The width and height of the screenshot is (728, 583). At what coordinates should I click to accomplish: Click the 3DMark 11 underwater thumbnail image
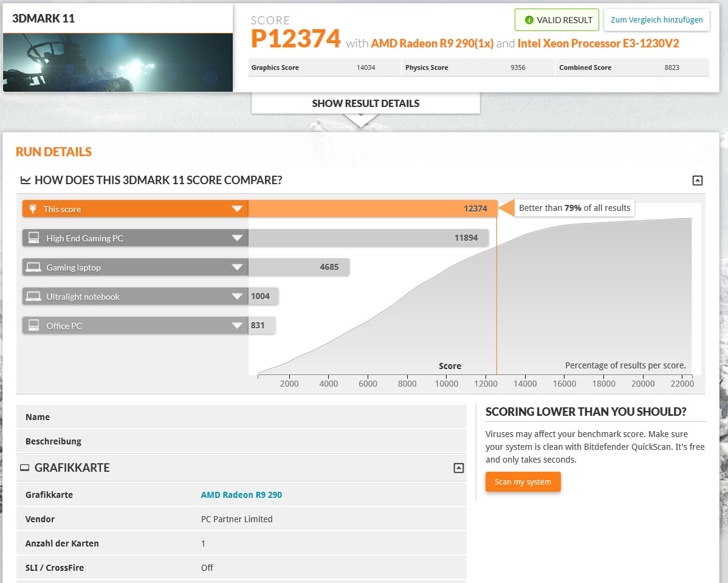118,62
